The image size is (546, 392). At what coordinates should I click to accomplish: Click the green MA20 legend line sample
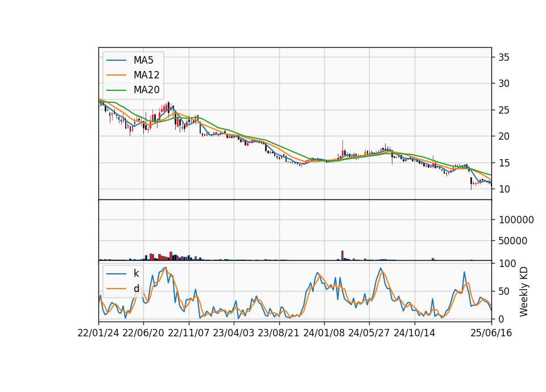point(116,90)
